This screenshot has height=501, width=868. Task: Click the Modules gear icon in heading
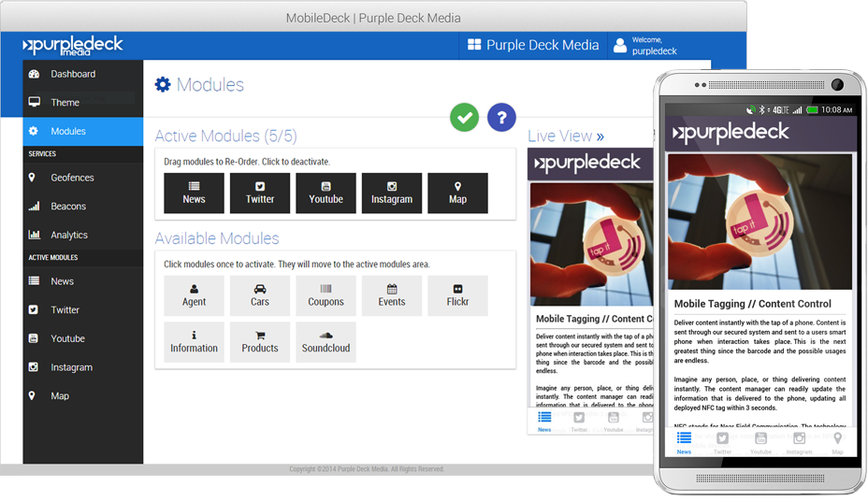pyautogui.click(x=163, y=85)
